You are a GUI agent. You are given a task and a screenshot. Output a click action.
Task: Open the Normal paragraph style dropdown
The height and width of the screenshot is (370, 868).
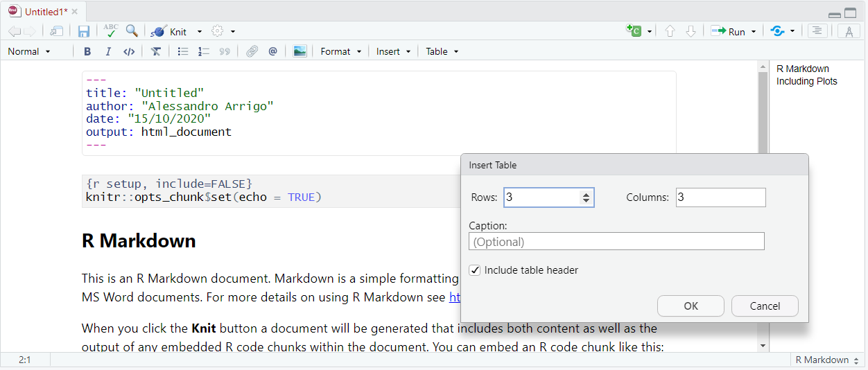pyautogui.click(x=29, y=51)
